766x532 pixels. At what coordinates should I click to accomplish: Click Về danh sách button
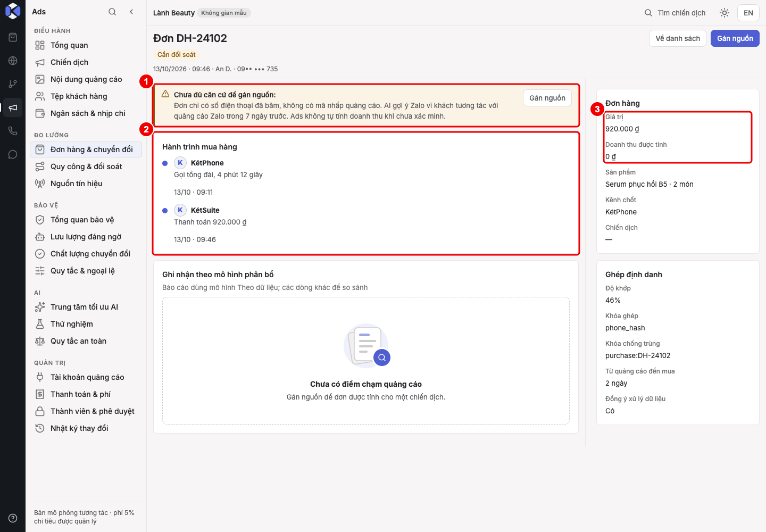click(678, 38)
